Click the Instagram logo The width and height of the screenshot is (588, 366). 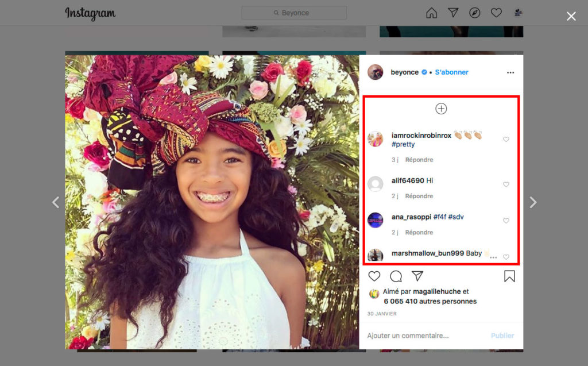[x=90, y=14]
